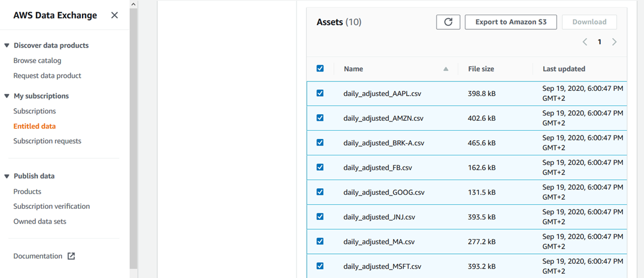This screenshot has width=644, height=278.
Task: Uncheck daily_adjusted_MSFT.csv
Action: 320,266
